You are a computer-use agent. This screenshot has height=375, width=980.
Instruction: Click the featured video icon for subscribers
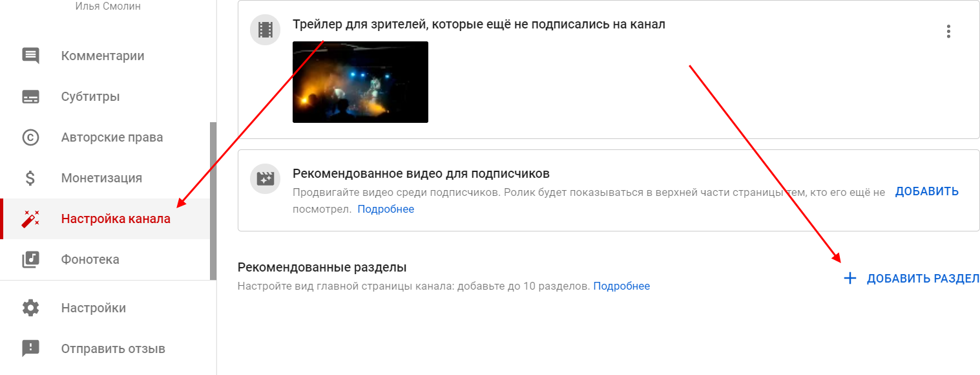pyautogui.click(x=265, y=179)
